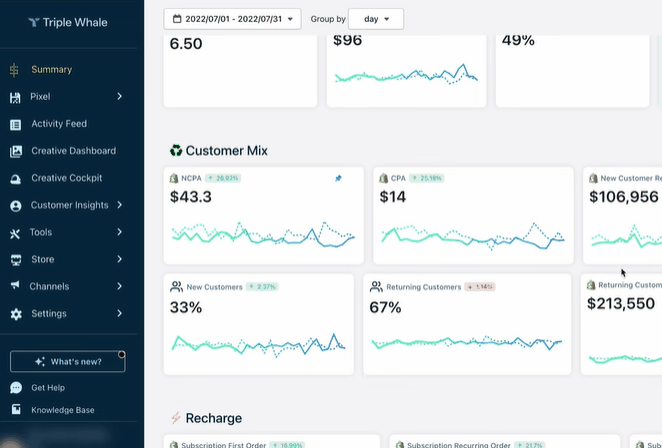Click the Returning Customers 67% chart card

[466, 324]
